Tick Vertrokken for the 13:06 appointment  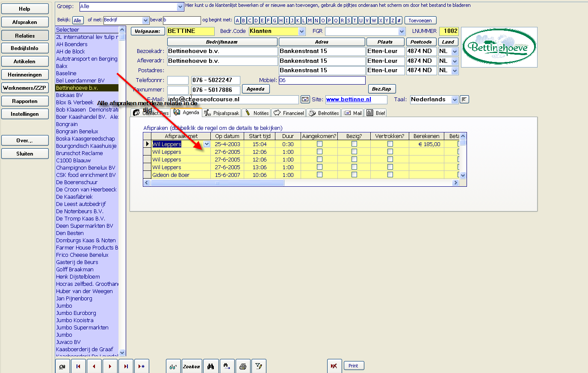[390, 167]
